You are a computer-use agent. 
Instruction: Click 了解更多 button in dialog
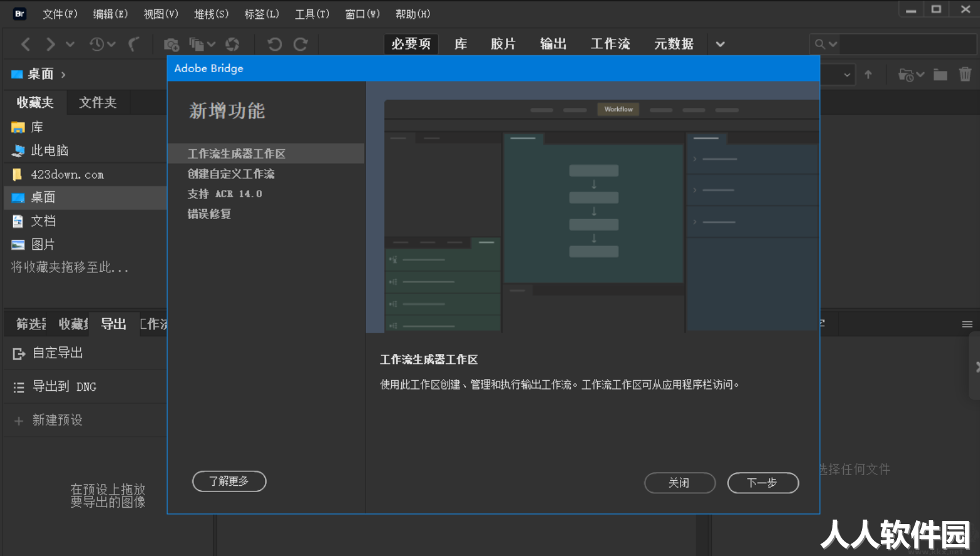tap(229, 481)
